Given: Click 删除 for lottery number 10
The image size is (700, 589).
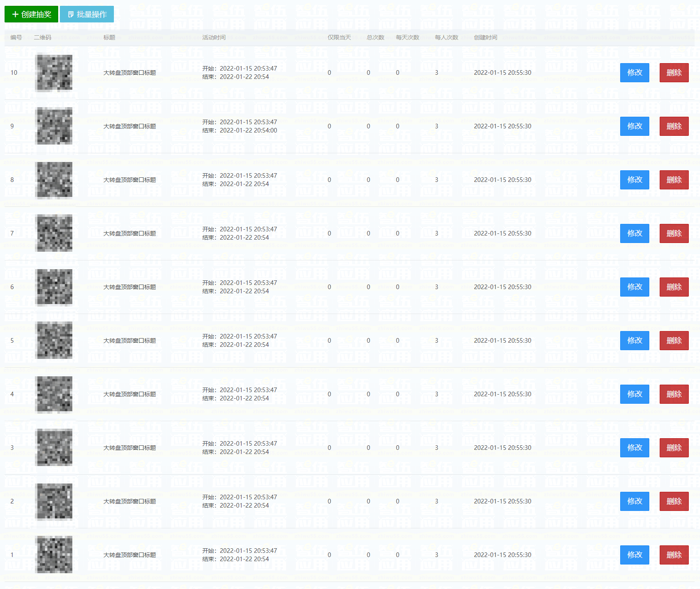Looking at the screenshot, I should [x=674, y=73].
